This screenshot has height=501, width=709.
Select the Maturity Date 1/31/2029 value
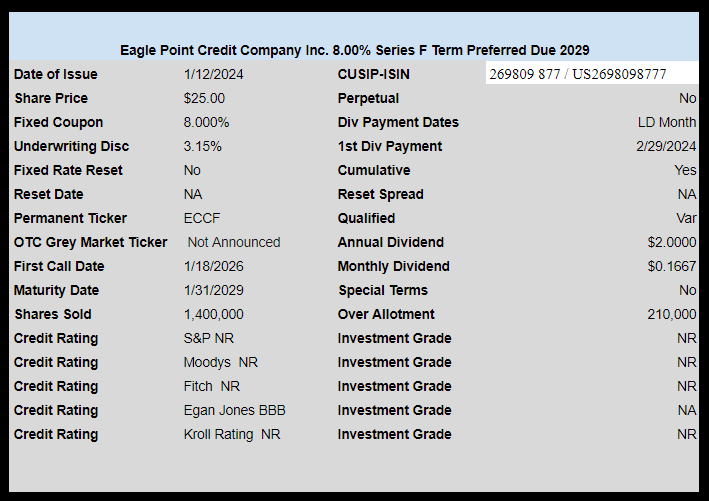[x=213, y=290]
